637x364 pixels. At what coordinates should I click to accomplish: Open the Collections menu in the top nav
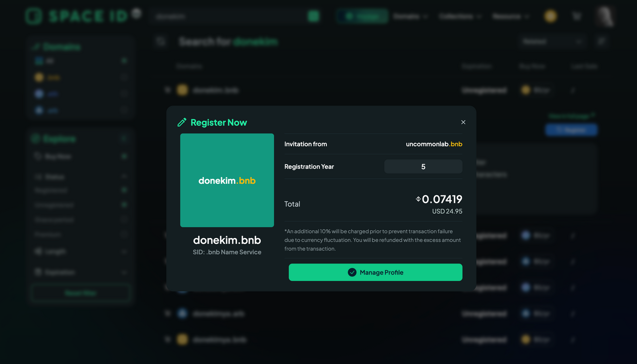coord(460,16)
